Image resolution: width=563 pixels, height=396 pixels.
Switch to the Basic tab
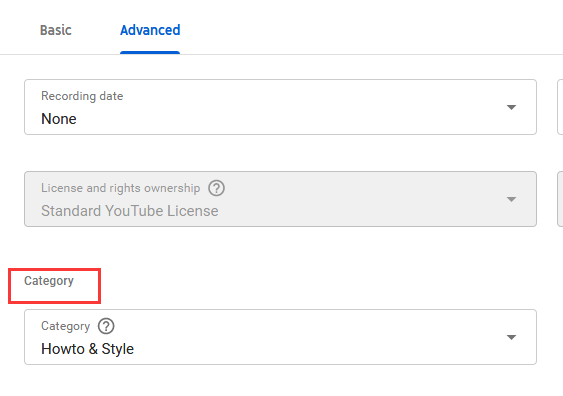(56, 30)
